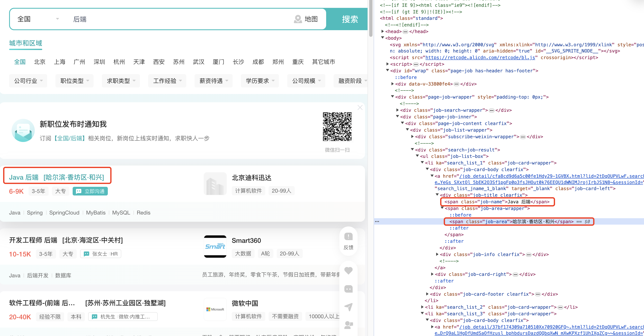Image resolution: width=644 pixels, height=336 pixels.
Task: Select the 杭州 city filter
Action: point(119,62)
